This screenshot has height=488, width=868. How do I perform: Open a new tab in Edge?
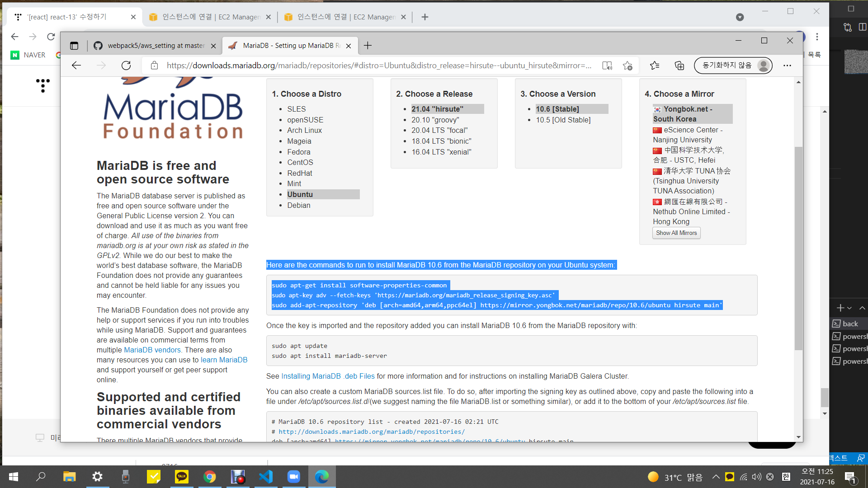click(368, 46)
